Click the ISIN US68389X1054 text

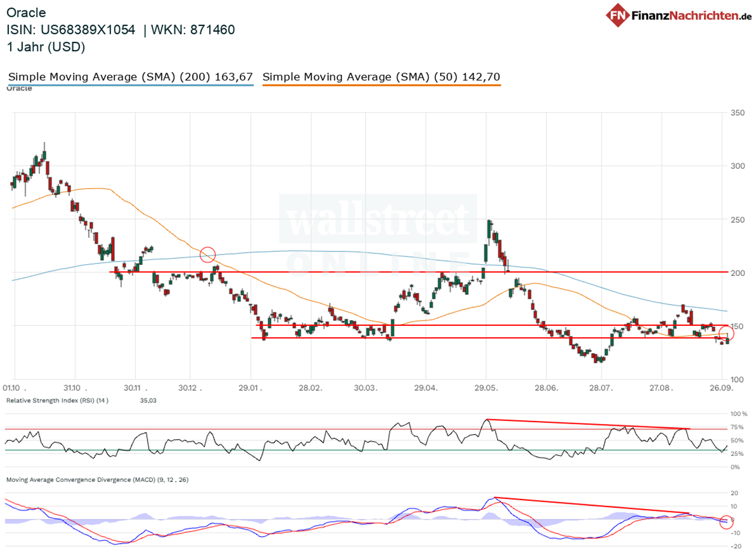pos(70,30)
